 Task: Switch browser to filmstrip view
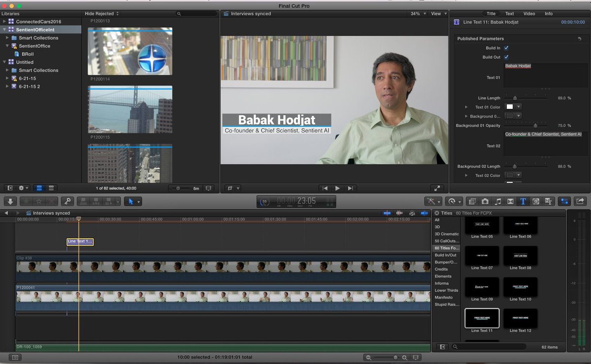click(x=40, y=188)
